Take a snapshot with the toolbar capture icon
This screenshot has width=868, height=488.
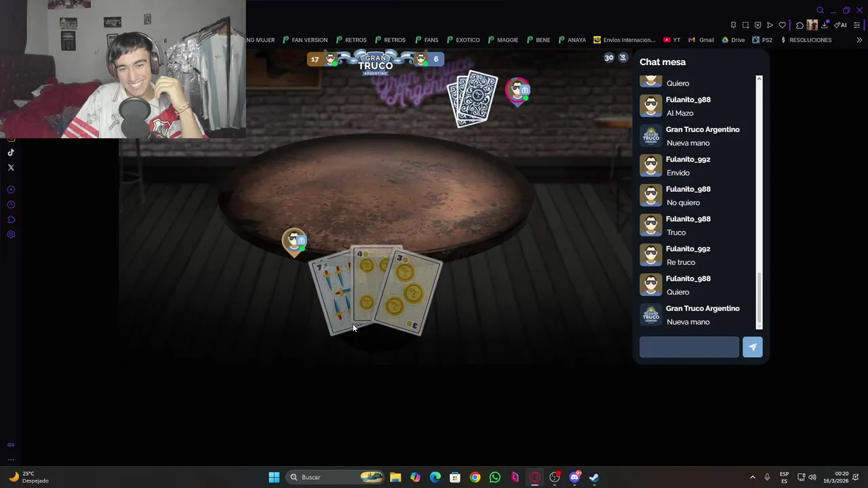(745, 25)
